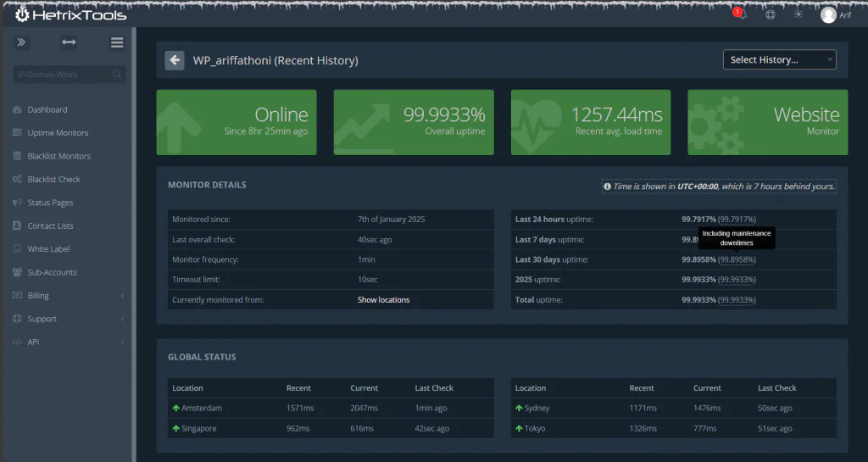Open Blacklist Monitors in the sidebar

(x=58, y=156)
